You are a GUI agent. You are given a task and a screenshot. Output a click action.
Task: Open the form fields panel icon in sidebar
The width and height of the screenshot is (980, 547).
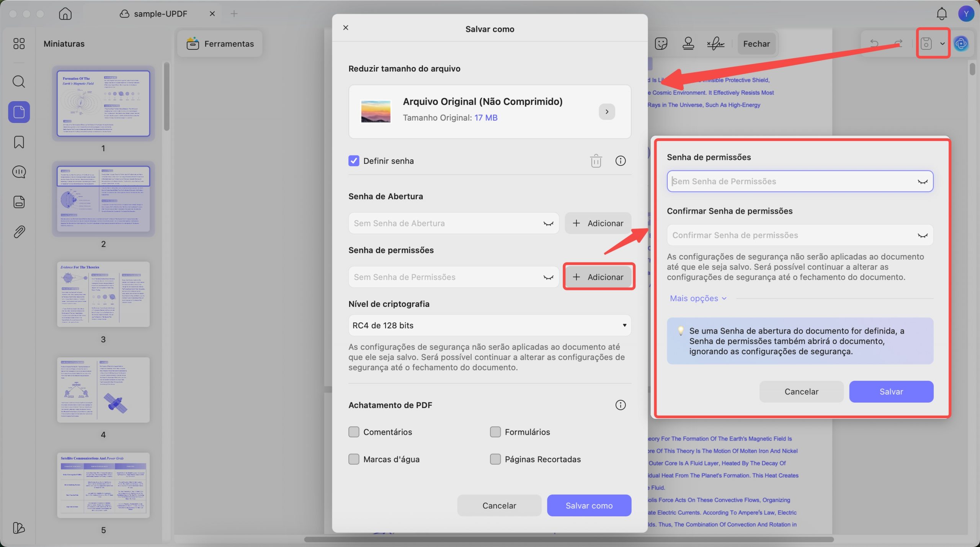(x=19, y=202)
